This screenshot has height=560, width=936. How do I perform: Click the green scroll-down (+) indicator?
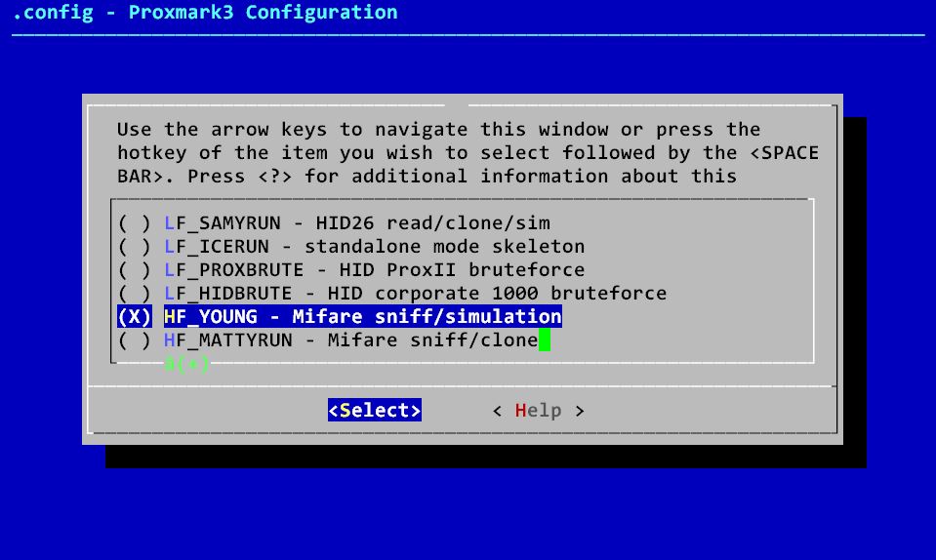pos(186,363)
